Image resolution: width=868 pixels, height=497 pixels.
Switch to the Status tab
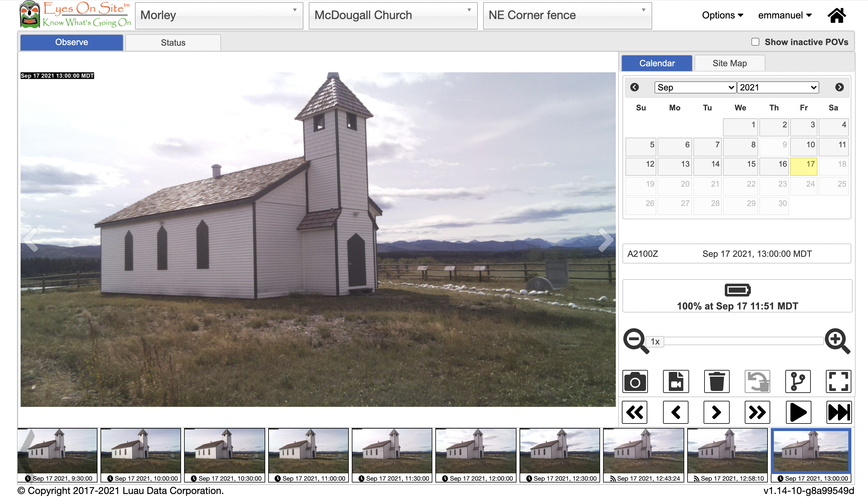pos(173,43)
